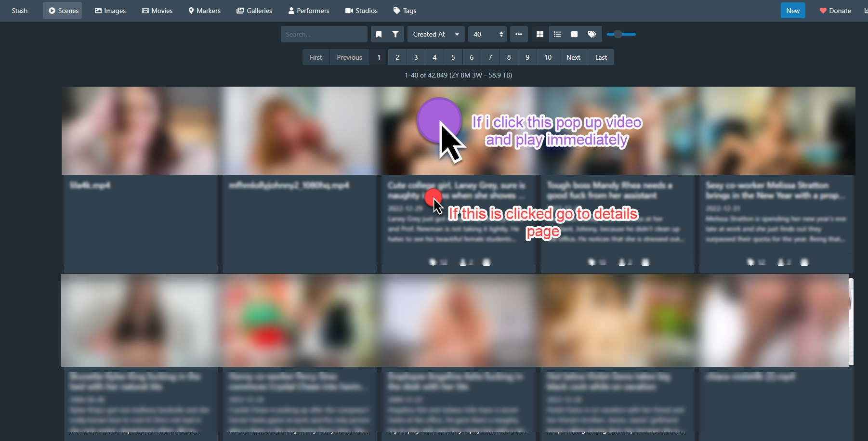Image resolution: width=868 pixels, height=441 pixels.
Task: Jump to page 5
Action: 453,57
